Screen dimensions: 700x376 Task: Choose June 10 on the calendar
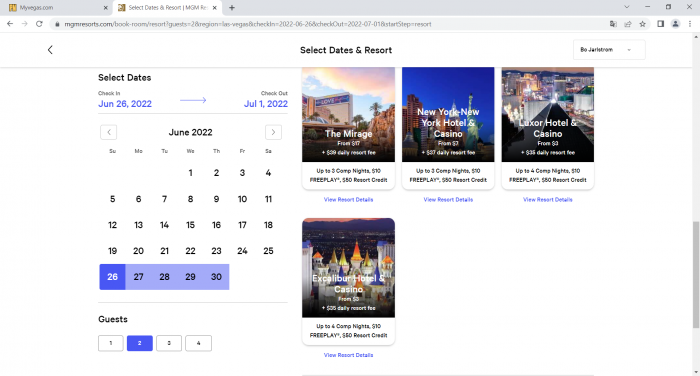[242, 199]
